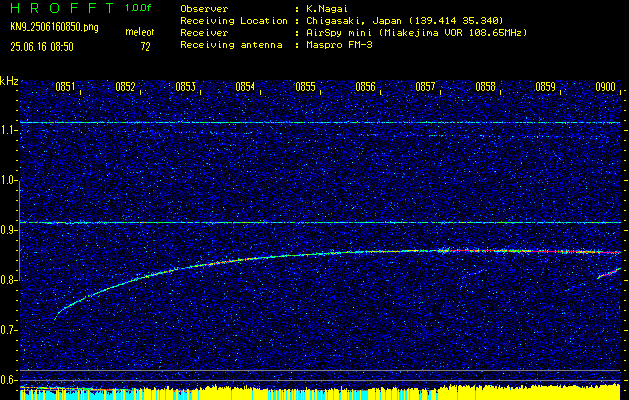
Task: Click the 0.6 kHz axis label
Action: pos(8,380)
